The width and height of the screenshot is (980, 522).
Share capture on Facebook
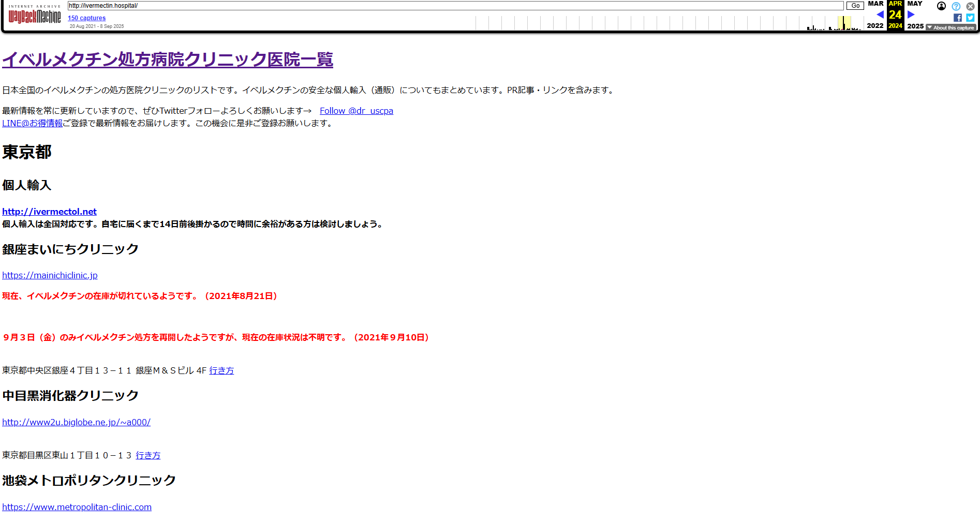pos(957,18)
